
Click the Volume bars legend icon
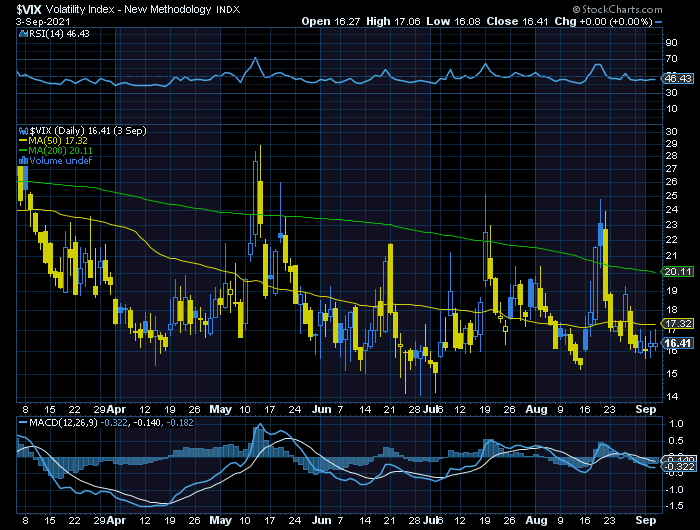22,160
